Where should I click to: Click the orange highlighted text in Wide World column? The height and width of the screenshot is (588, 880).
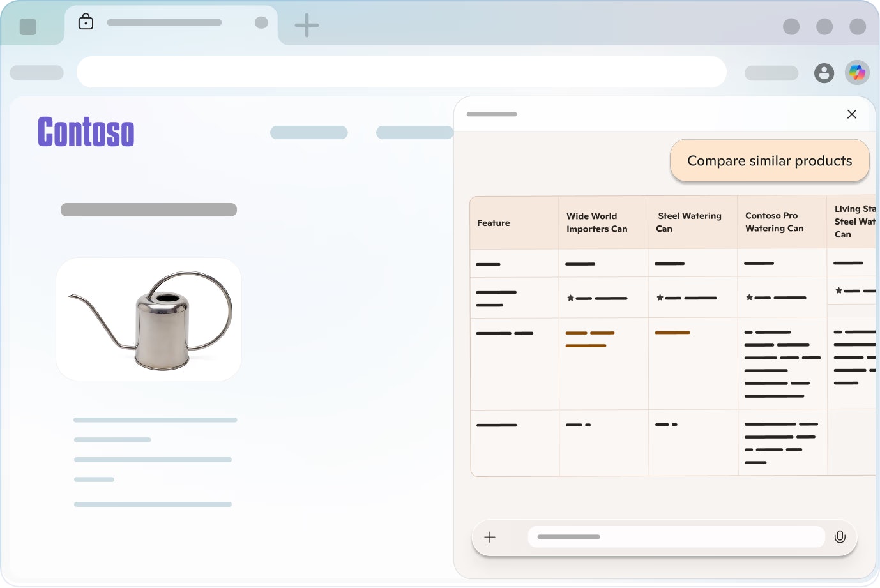click(x=590, y=339)
